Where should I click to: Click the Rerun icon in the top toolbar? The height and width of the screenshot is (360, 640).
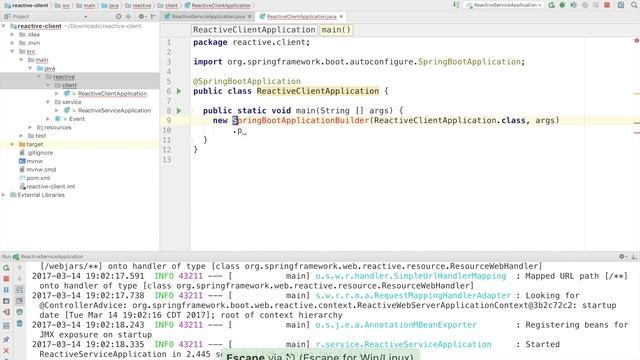point(551,5)
